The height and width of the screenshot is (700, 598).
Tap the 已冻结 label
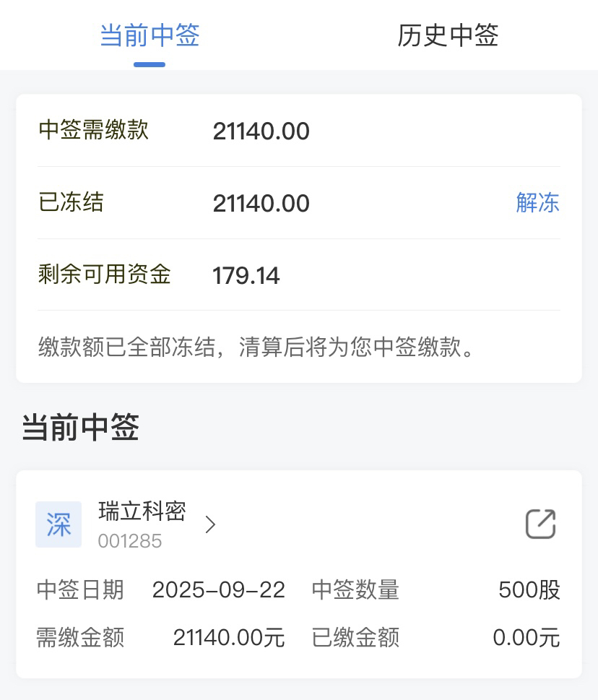71,202
